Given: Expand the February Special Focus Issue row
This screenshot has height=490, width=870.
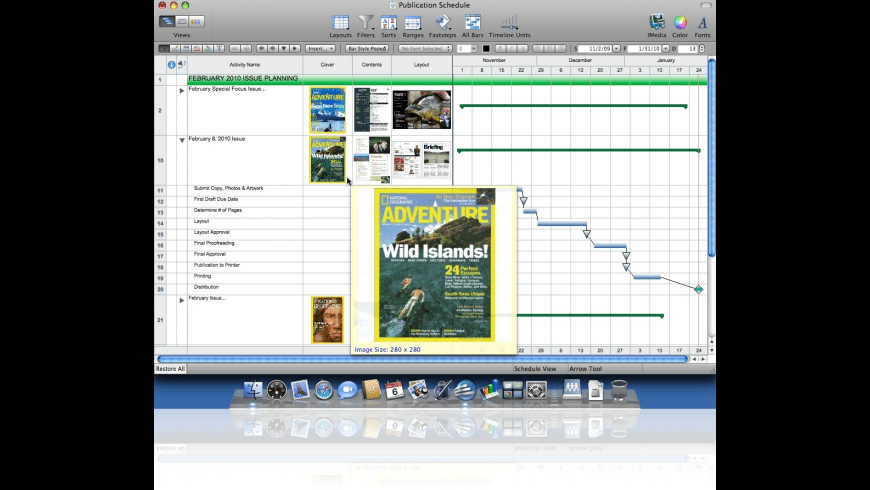Looking at the screenshot, I should click(x=181, y=90).
